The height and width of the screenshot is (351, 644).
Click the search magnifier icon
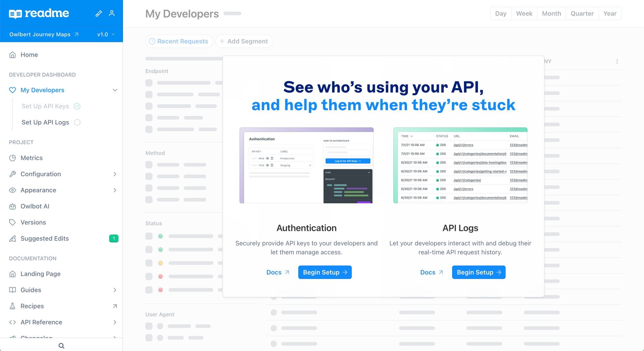62,344
